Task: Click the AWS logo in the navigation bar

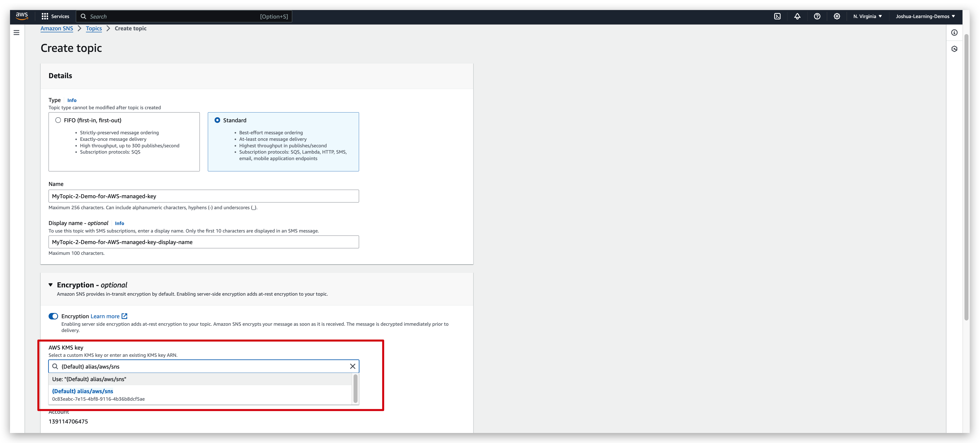Action: click(x=22, y=16)
